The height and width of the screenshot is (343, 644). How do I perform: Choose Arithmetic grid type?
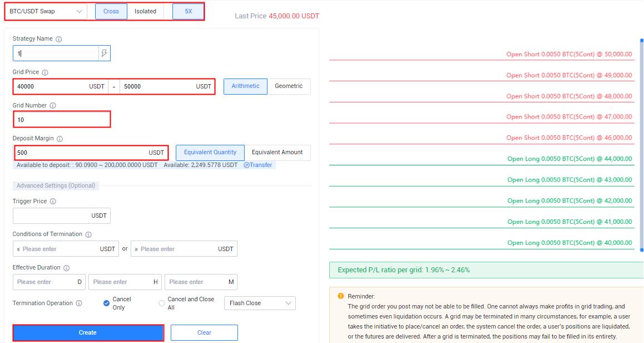245,86
